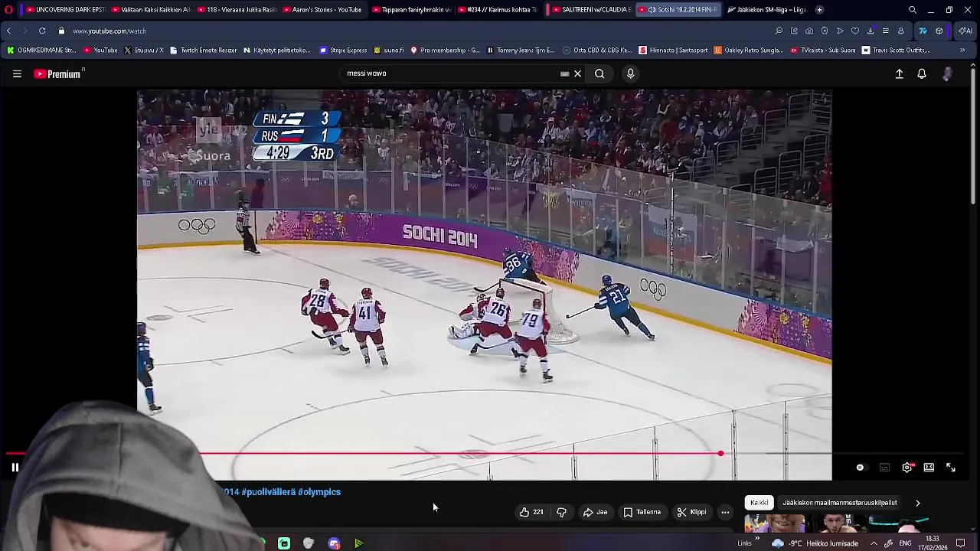Save the video with Tallenna button

[x=642, y=512]
